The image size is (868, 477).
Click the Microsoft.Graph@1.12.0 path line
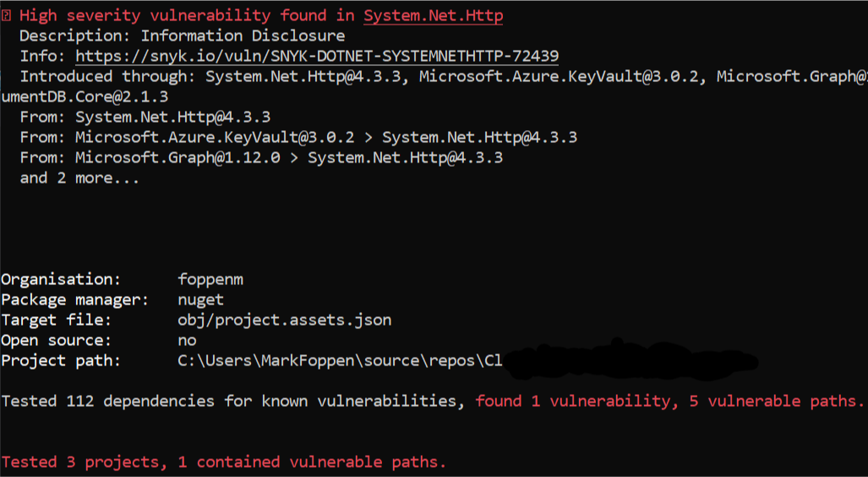pos(261,158)
